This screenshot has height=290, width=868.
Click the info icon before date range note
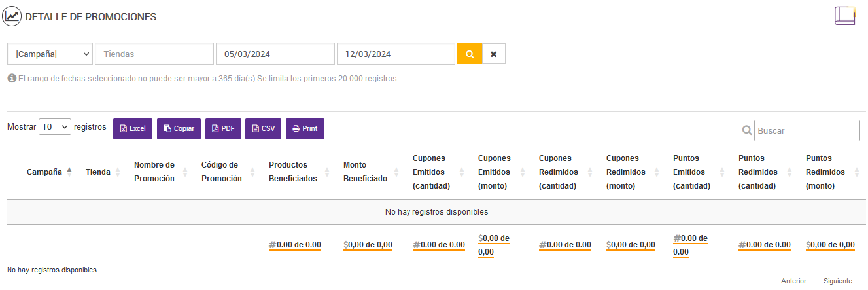(12, 78)
